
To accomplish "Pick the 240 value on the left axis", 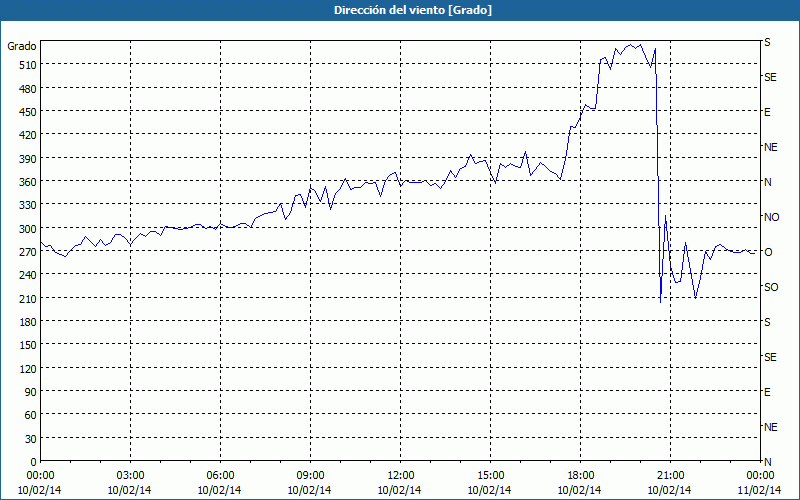I will coord(27,275).
